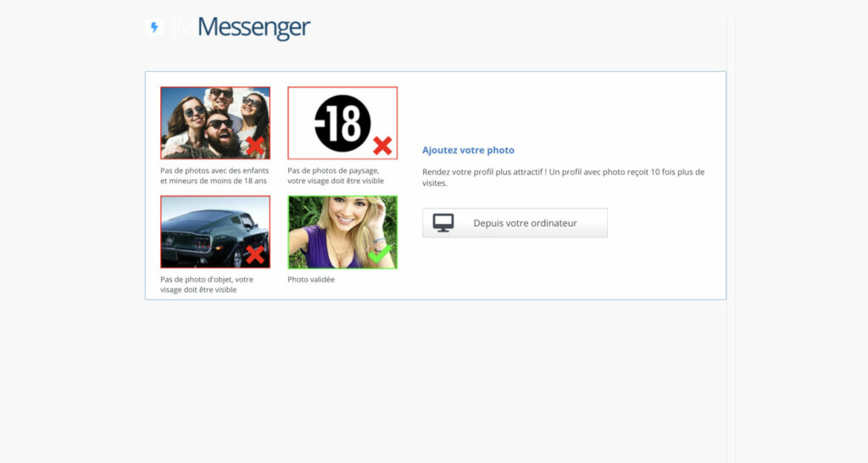Click the red X on car photo
868x463 pixels.
(x=255, y=254)
